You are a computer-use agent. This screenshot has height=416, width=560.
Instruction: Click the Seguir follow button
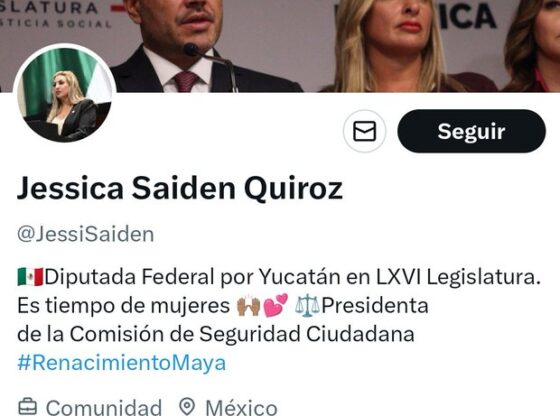471,131
